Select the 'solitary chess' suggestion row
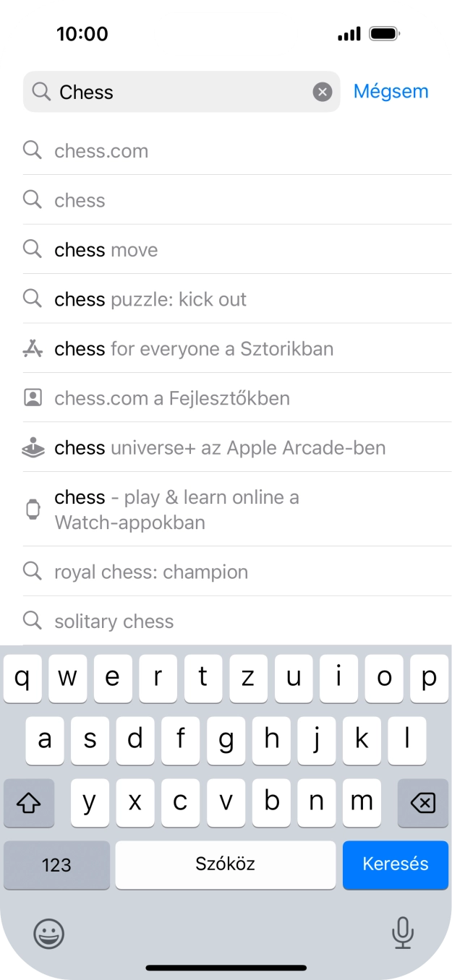Viewport: 452px width, 980px height. [114, 620]
